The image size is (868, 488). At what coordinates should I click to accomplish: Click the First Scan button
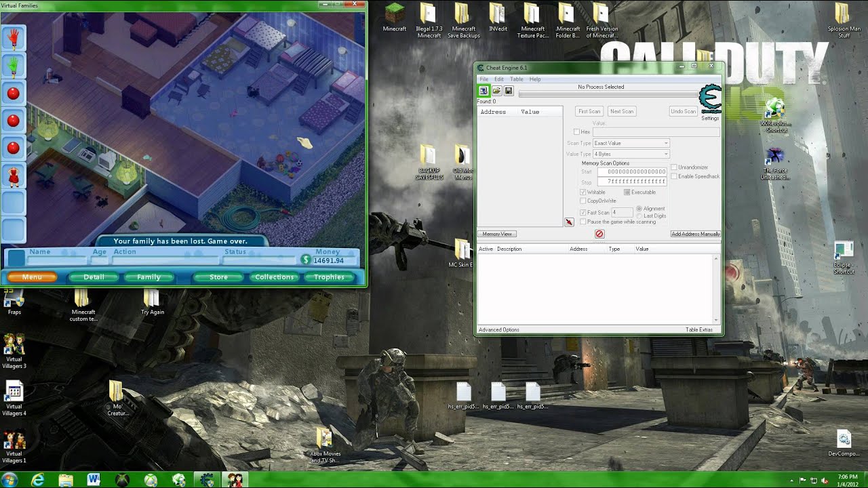589,111
